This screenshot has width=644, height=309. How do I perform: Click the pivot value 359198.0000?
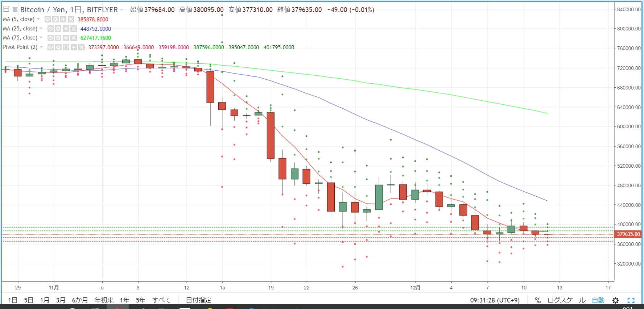pos(174,47)
